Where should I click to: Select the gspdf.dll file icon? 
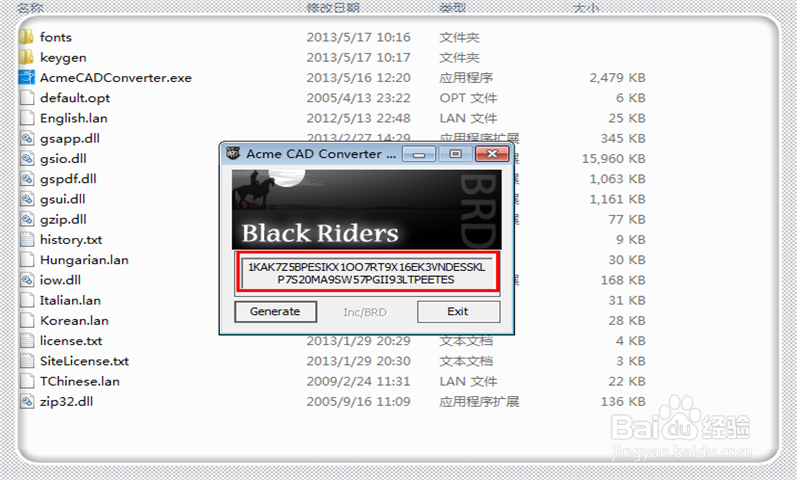click(26, 178)
